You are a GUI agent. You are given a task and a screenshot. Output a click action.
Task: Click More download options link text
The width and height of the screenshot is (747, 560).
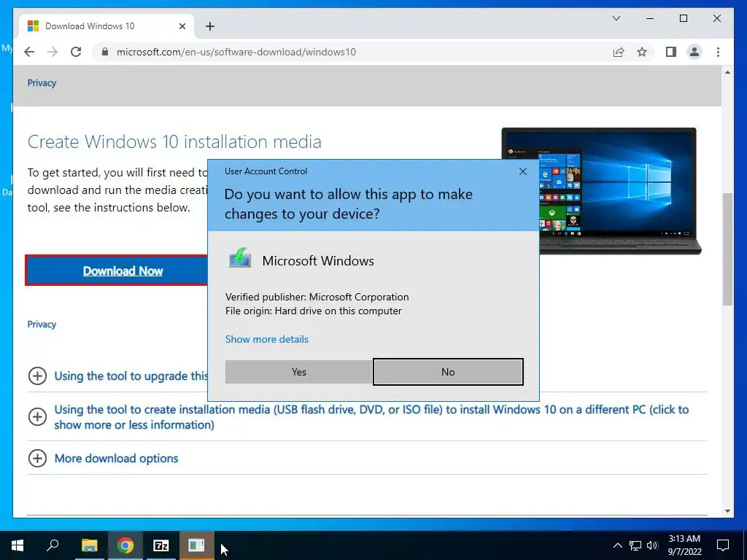click(116, 458)
